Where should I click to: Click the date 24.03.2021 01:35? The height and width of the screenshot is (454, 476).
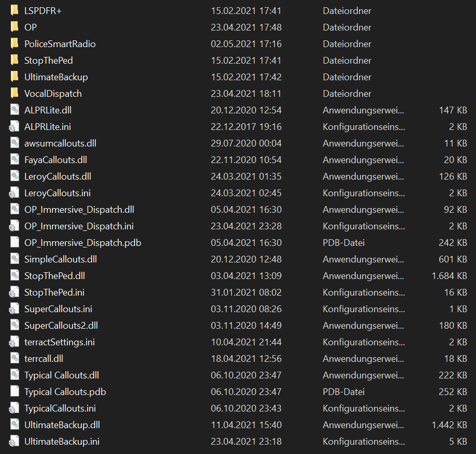pyautogui.click(x=246, y=177)
